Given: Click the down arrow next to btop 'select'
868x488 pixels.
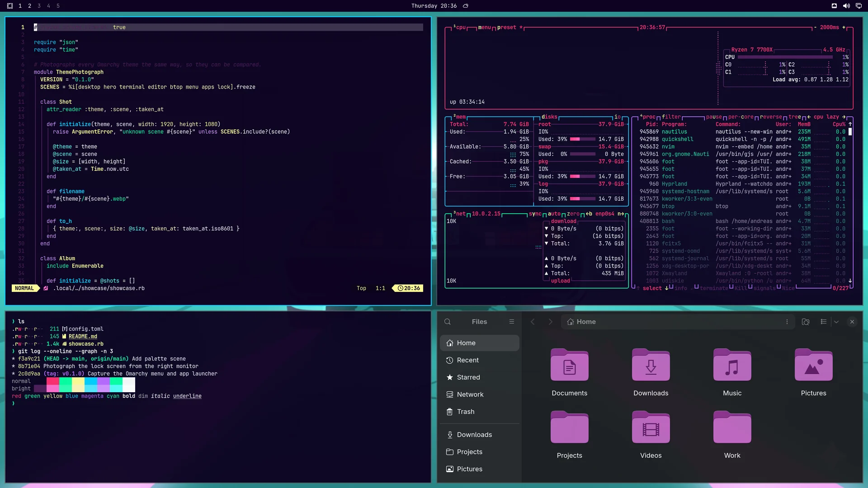Looking at the screenshot, I should tap(667, 288).
